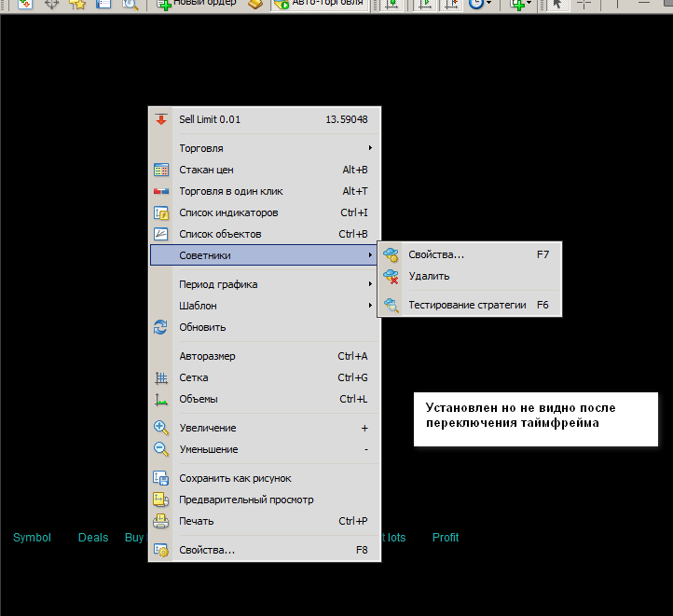The width and height of the screenshot is (673, 616).
Task: Click the Новый ордер toolbar button
Action: [197, 4]
